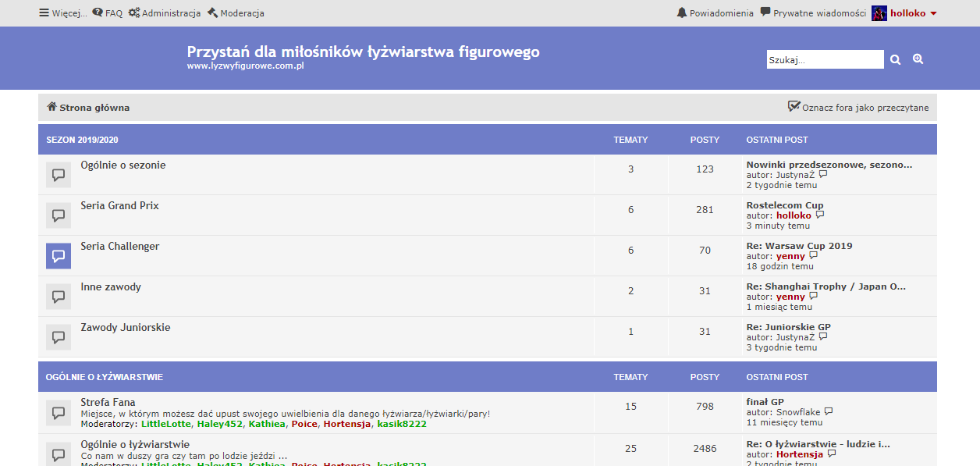Open Zawody Juniorskie forum
Image resolution: width=980 pixels, height=466 pixels.
(x=126, y=328)
